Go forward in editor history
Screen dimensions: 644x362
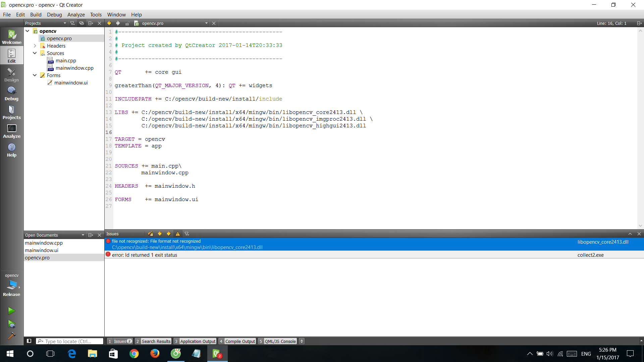tap(118, 23)
